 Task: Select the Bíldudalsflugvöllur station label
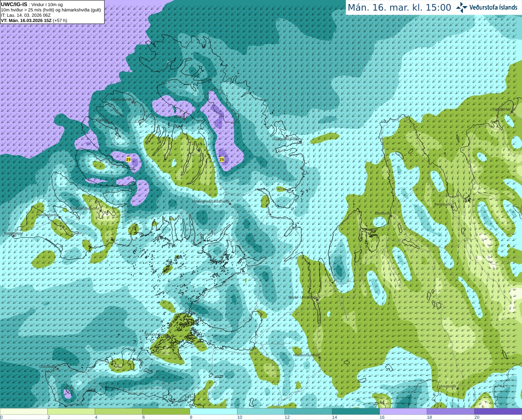[x=85, y=208]
